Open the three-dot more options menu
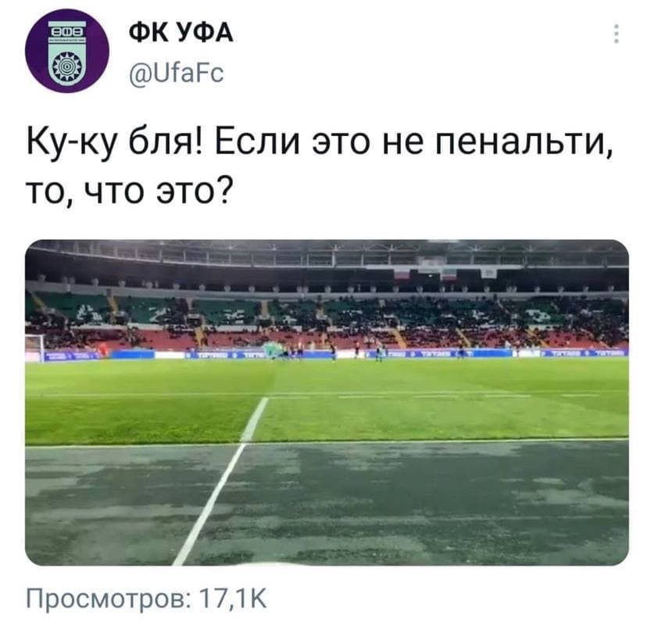This screenshot has height=644, width=647. point(616,34)
